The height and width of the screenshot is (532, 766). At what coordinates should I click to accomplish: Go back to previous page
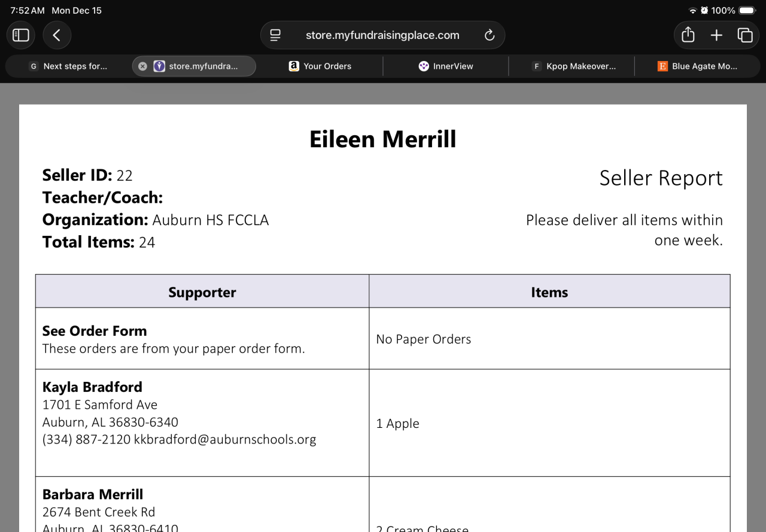pos(57,35)
